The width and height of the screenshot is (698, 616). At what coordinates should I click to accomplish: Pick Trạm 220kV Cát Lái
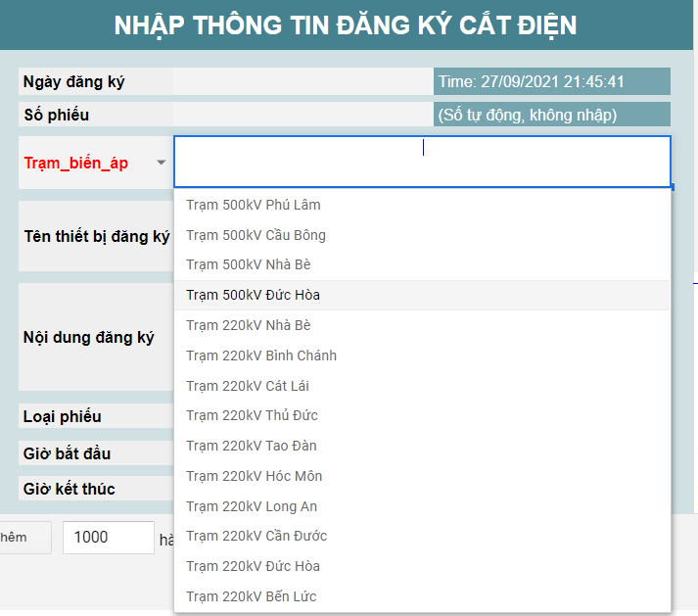pyautogui.click(x=248, y=386)
